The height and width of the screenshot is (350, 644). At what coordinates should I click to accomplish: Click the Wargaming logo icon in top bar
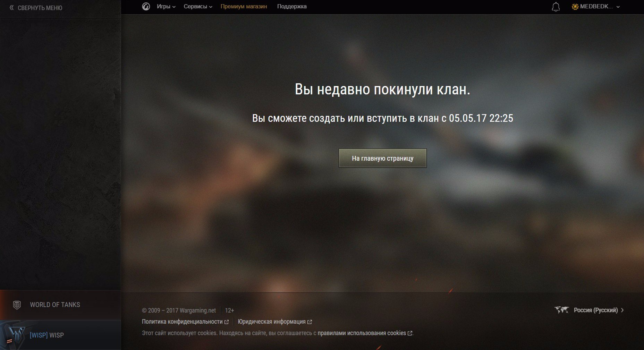tap(146, 7)
